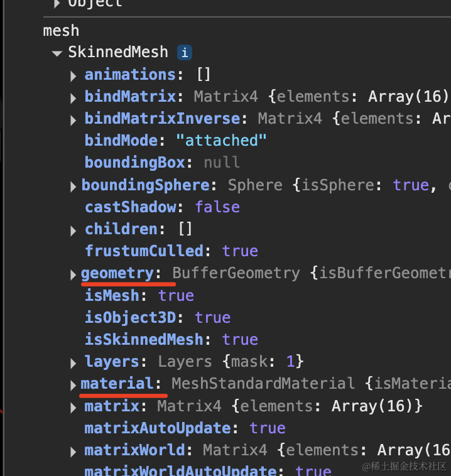Click the bindMatrix property key
The image size is (451, 476).
pyautogui.click(x=130, y=97)
